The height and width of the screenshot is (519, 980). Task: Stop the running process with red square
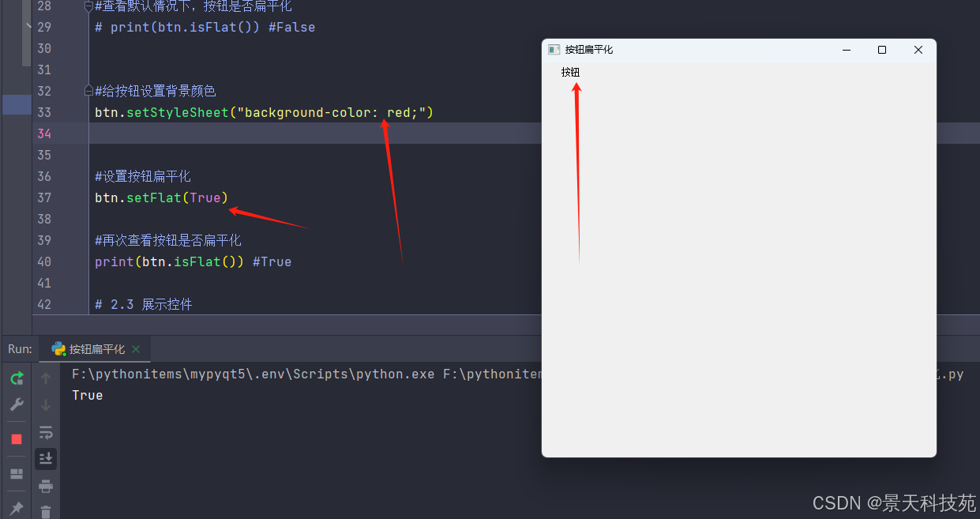[x=17, y=438]
